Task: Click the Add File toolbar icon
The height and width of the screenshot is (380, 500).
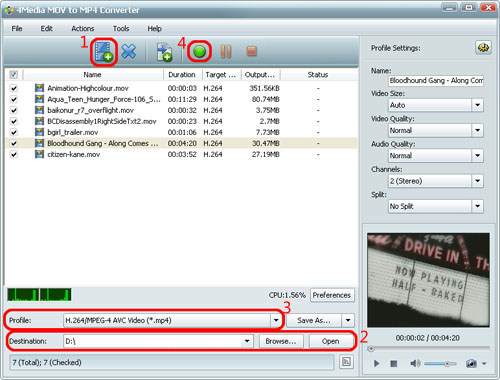Action: pos(104,52)
